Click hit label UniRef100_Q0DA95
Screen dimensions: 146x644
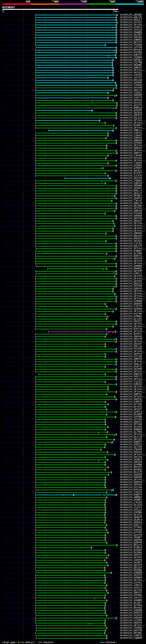(131, 110)
